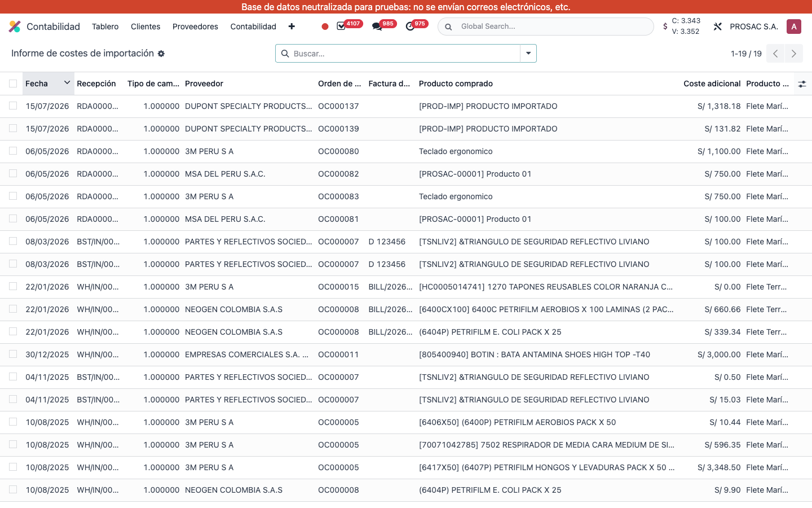Click the Global Search magnifier icon
The height and width of the screenshot is (508, 812).
pyautogui.click(x=448, y=27)
